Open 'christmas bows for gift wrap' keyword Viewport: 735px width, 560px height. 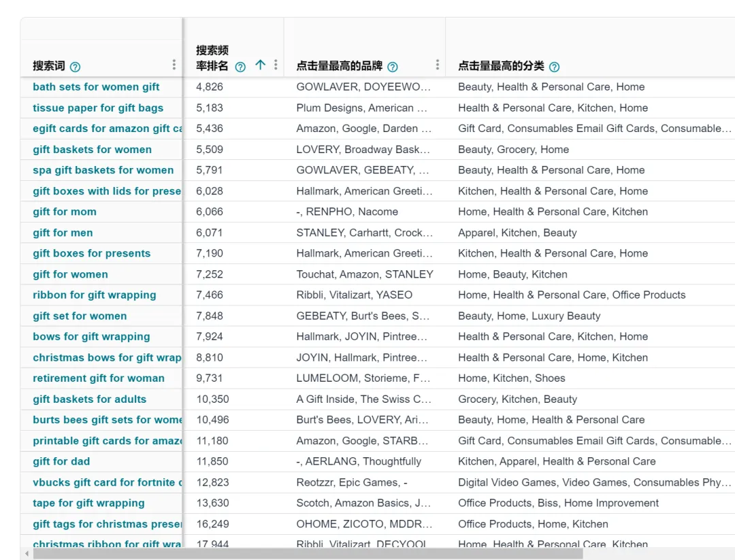[107, 357]
